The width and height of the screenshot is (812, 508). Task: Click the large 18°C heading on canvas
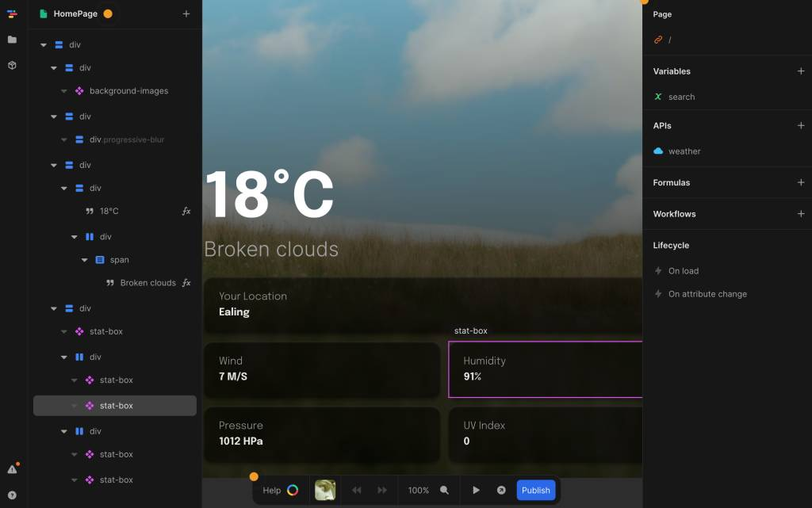click(270, 194)
